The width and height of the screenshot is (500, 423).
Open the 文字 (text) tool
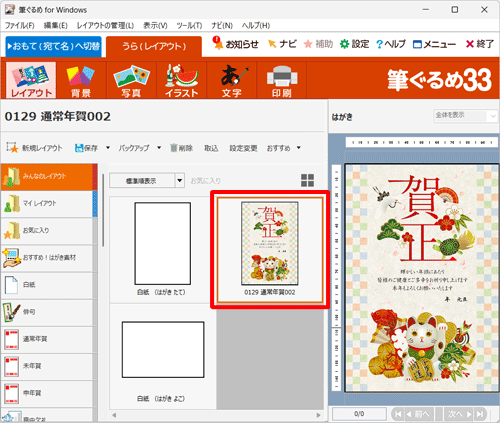[232, 80]
